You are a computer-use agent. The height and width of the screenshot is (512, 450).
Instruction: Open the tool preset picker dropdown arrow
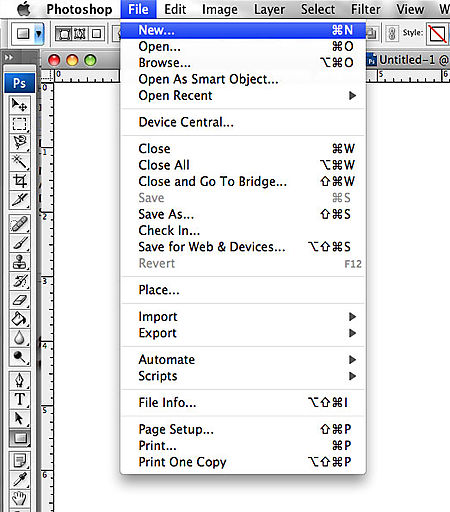[x=39, y=34]
